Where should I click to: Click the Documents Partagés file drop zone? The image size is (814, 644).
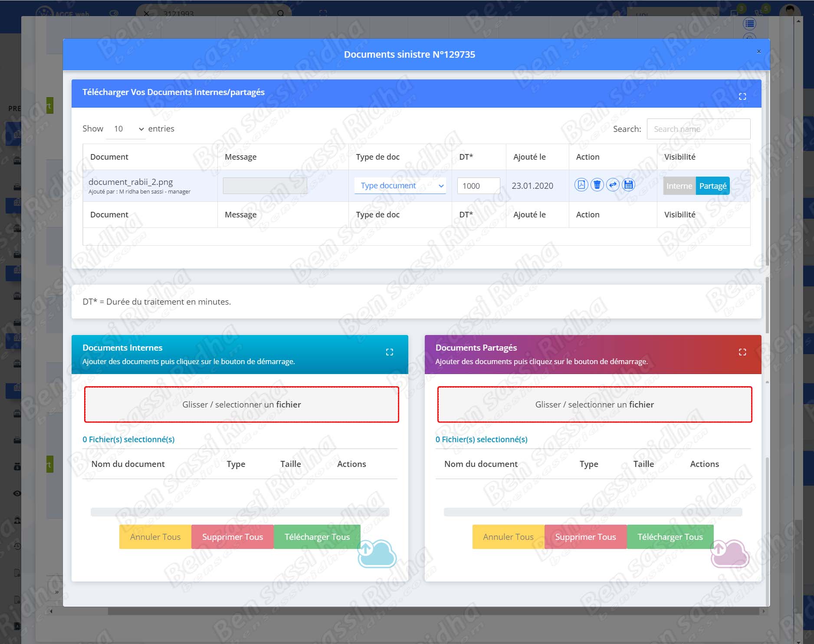pyautogui.click(x=594, y=404)
